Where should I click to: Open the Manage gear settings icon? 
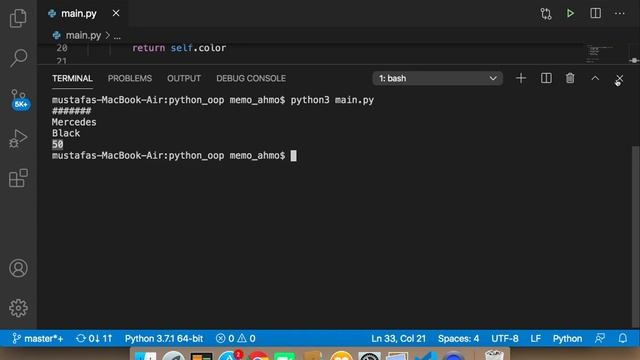pyautogui.click(x=18, y=308)
